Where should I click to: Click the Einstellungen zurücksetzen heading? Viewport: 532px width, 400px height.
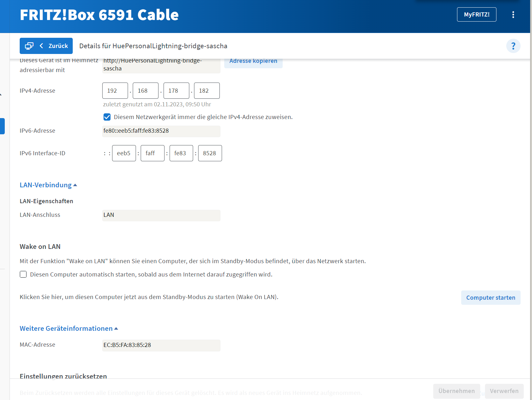[63, 376]
